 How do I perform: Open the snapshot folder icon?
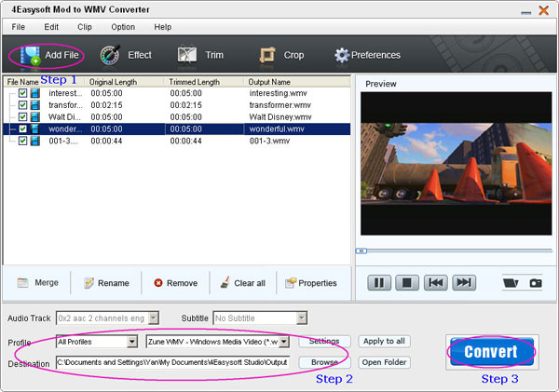point(511,283)
